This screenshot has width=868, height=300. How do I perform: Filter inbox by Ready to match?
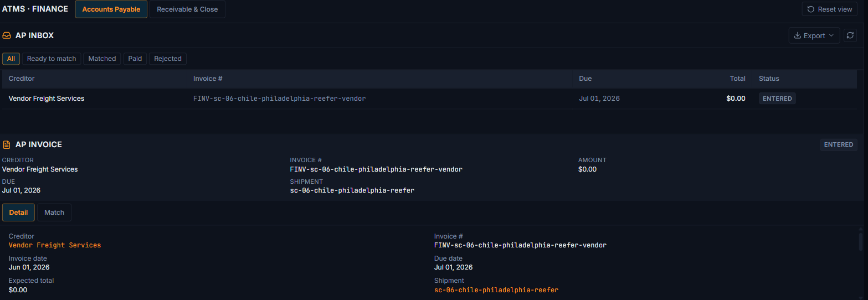(52, 59)
